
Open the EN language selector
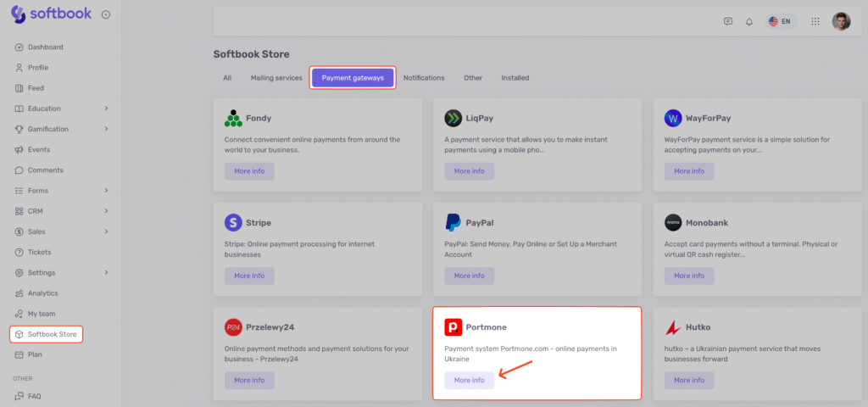[779, 21]
